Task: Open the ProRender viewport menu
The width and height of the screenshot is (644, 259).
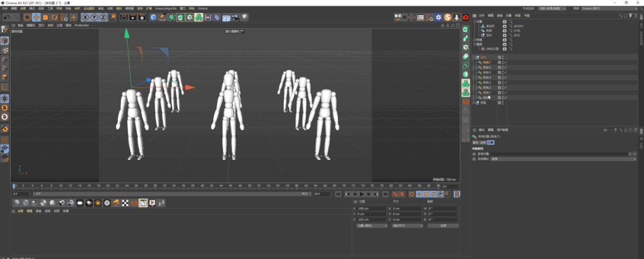Action: tap(81, 26)
